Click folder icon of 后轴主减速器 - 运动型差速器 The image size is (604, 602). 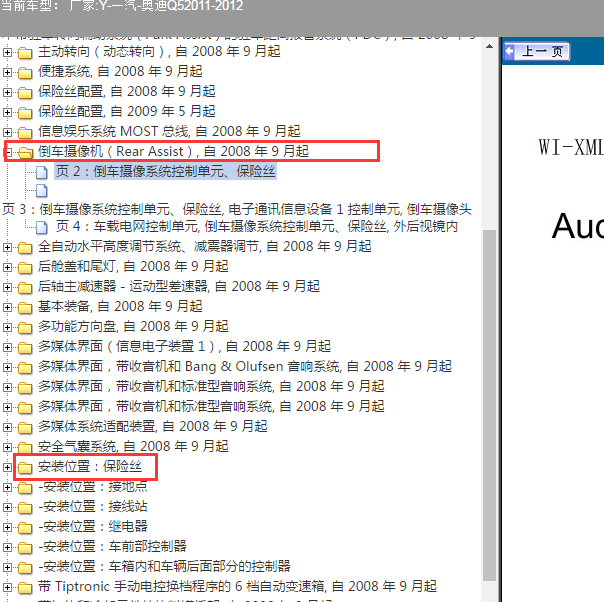click(25, 287)
